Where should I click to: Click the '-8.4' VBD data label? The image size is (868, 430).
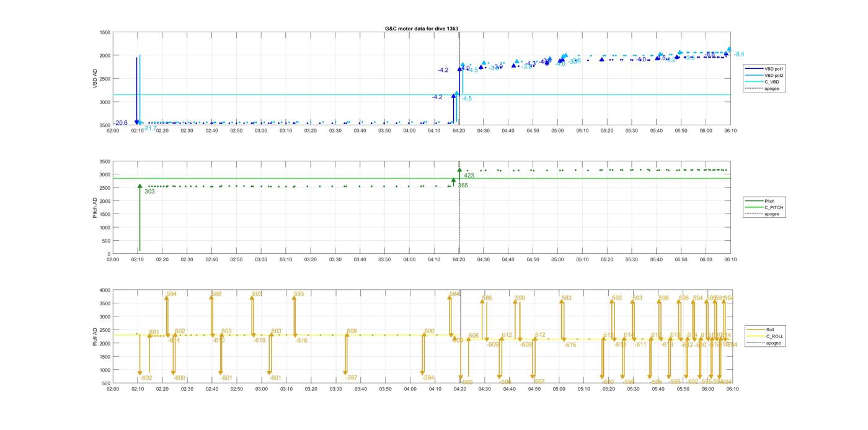739,54
